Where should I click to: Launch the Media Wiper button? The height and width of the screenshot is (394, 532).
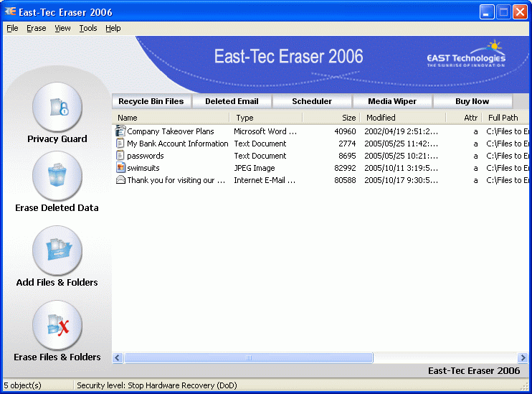click(392, 101)
